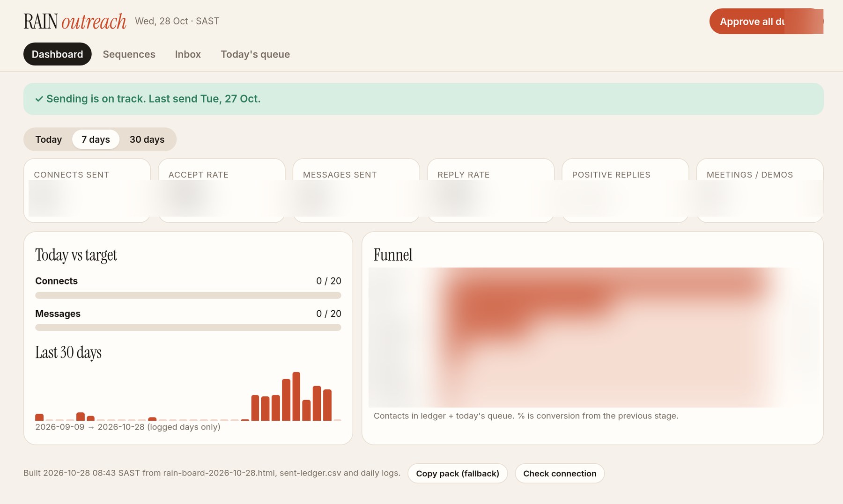Click the green checkmark status icon
This screenshot has height=504, width=843.
(x=39, y=99)
